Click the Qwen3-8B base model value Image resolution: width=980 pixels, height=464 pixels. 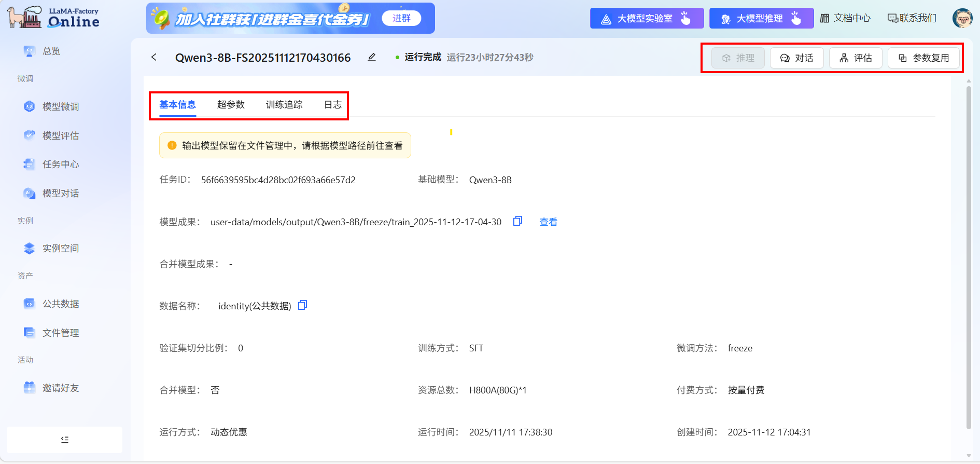click(x=491, y=180)
